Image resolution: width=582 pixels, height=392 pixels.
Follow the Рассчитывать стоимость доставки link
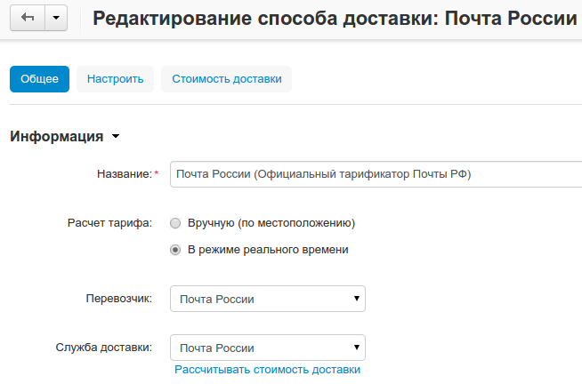point(267,369)
